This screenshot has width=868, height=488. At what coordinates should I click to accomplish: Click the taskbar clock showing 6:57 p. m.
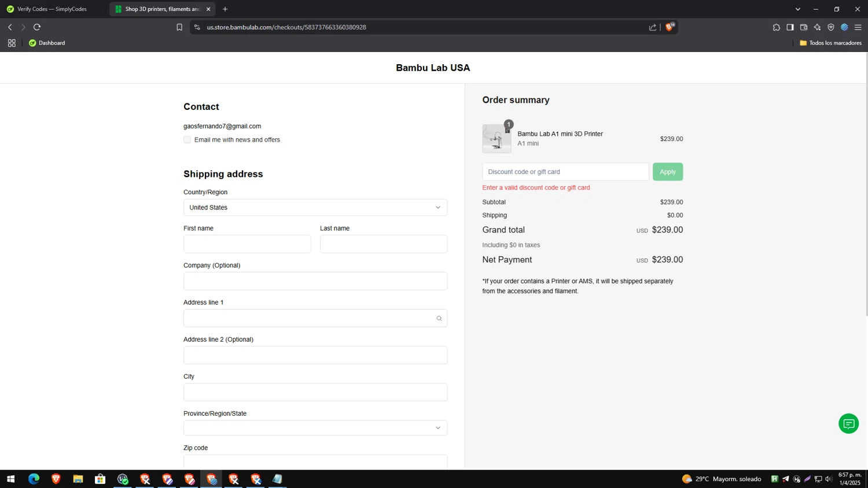click(x=850, y=479)
